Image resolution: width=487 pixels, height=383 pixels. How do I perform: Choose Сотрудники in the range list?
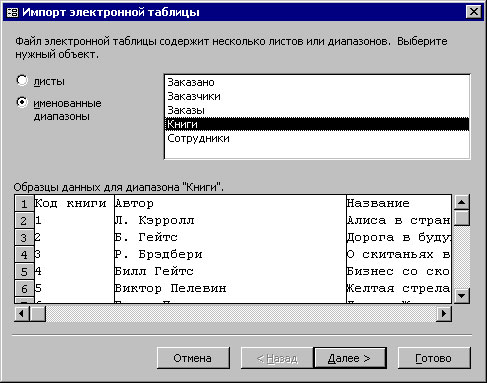pos(317,138)
